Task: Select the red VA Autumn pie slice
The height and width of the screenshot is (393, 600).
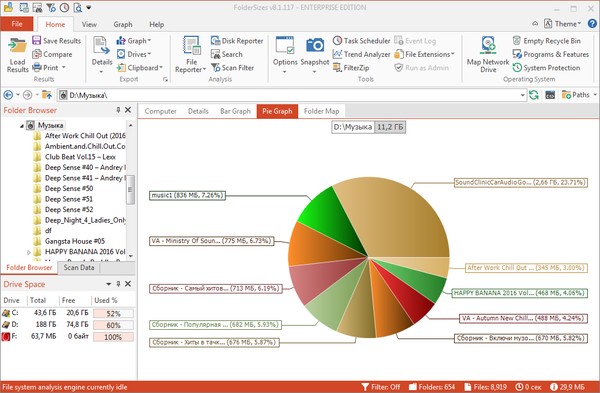Action: (x=408, y=297)
